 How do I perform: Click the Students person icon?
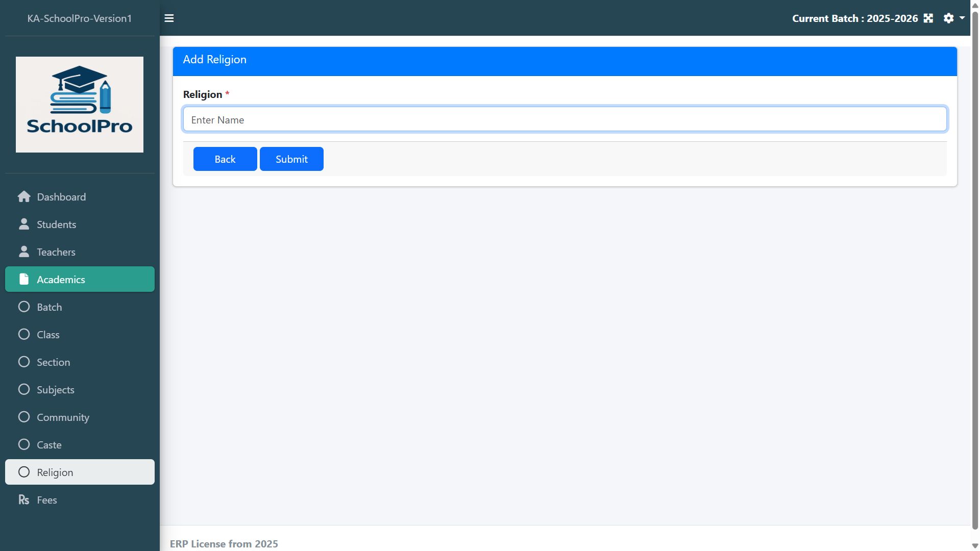pos(24,224)
